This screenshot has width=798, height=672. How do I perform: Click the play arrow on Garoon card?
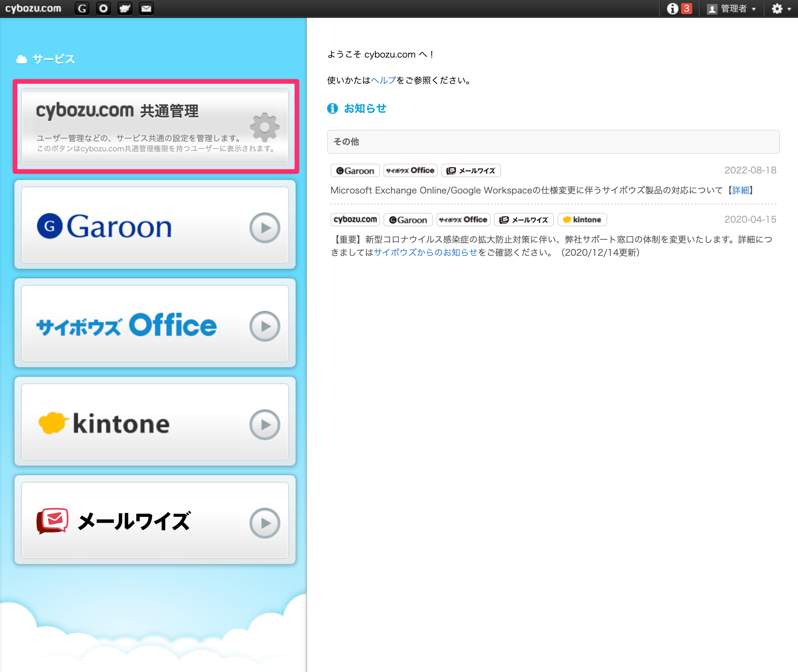(x=265, y=228)
